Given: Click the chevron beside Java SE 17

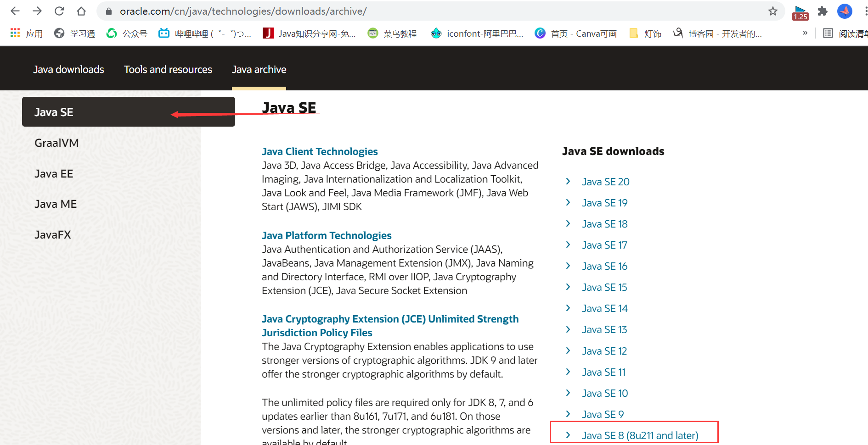Looking at the screenshot, I should [x=568, y=245].
